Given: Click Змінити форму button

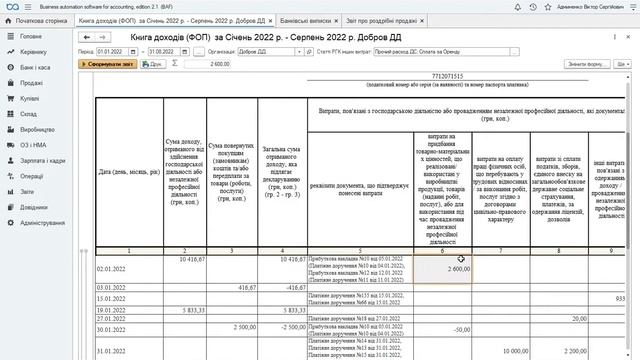Looking at the screenshot, I should (x=587, y=64).
